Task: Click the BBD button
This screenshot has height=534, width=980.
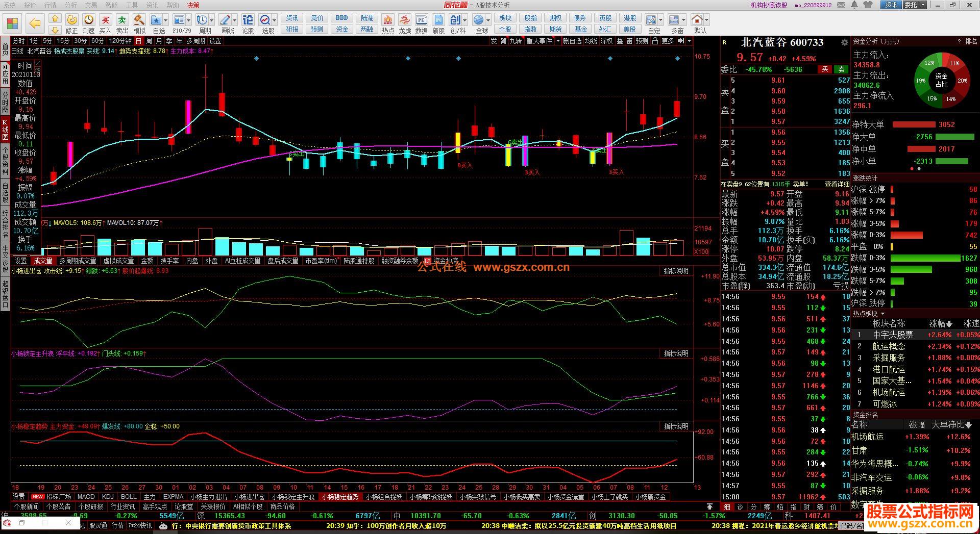Action: click(342, 18)
